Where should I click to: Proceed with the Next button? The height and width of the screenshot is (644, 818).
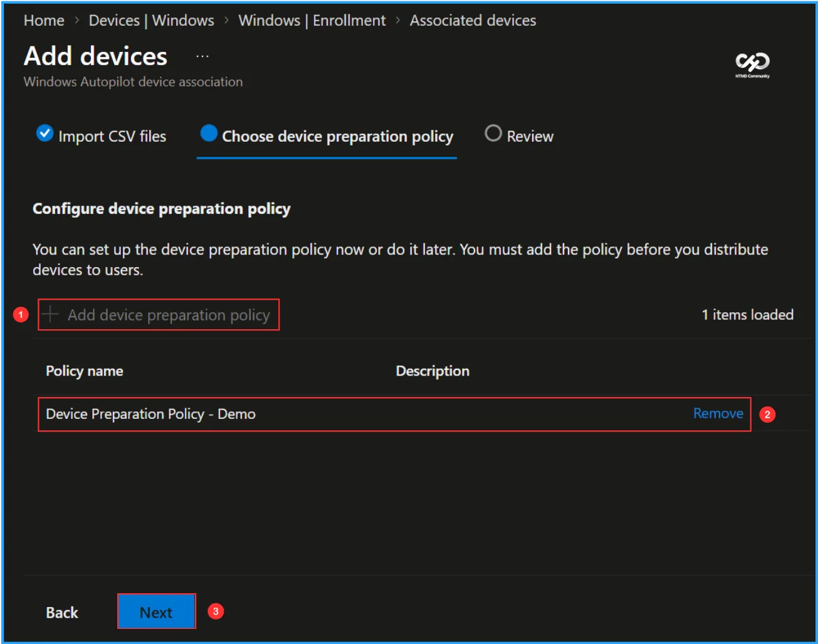coord(156,611)
